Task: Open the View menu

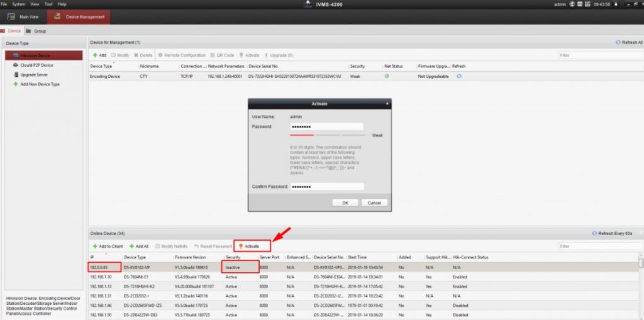Action: point(35,4)
